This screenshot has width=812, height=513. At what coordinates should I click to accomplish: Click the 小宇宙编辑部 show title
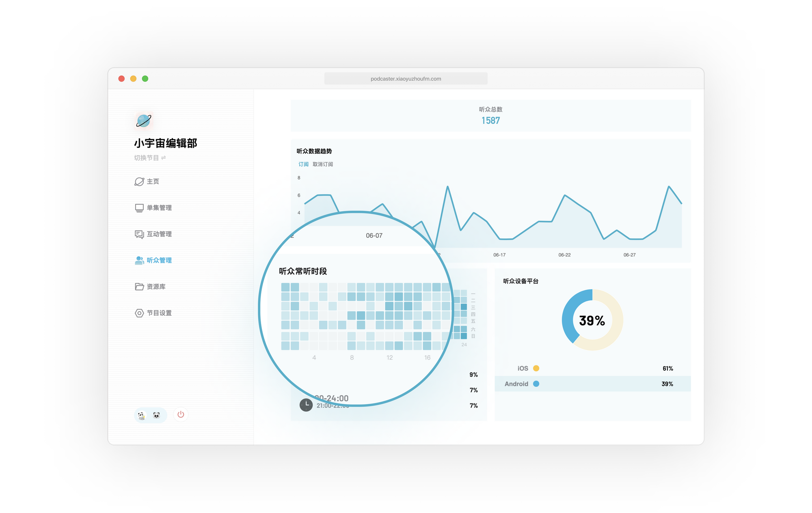point(166,143)
